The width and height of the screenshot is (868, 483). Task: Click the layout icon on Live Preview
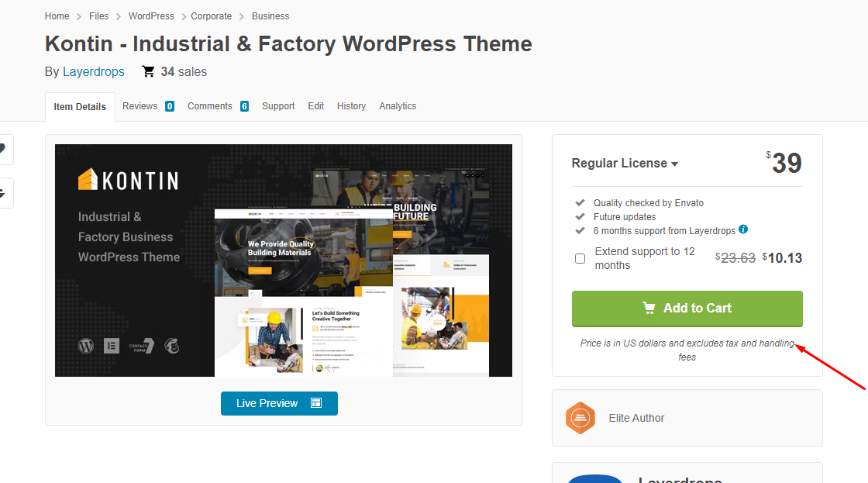(x=316, y=403)
